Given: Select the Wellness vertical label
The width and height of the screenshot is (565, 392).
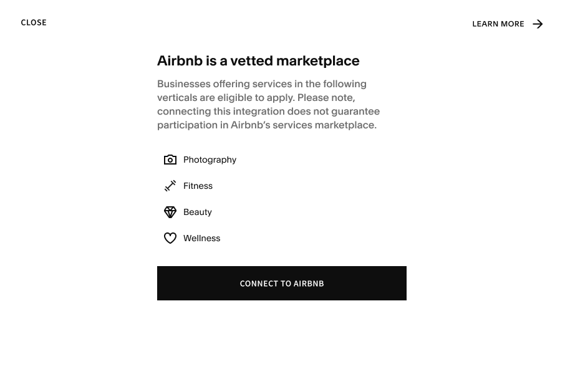Looking at the screenshot, I should tap(201, 239).
